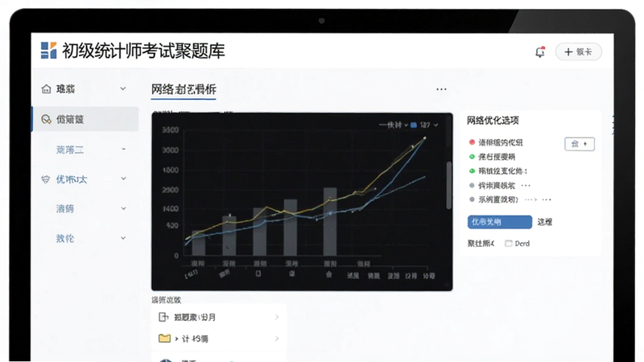The image size is (644, 362).
Task: Open chevron on the export icon row
Action: tap(277, 317)
